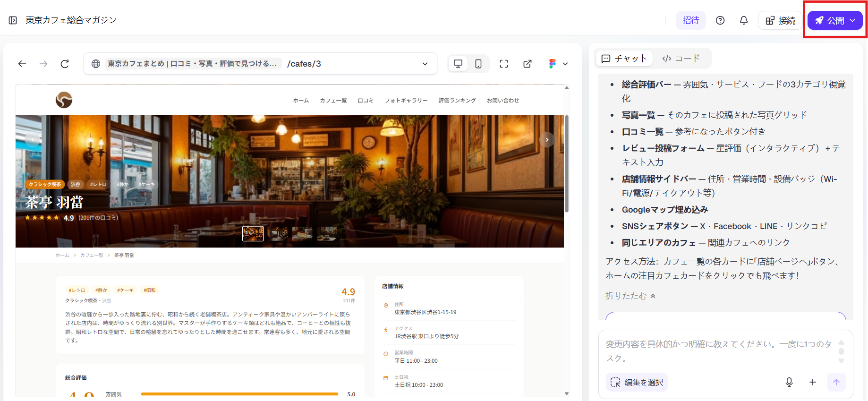Show the previous hero slide arrow
This screenshot has width=868, height=401.
click(33, 140)
